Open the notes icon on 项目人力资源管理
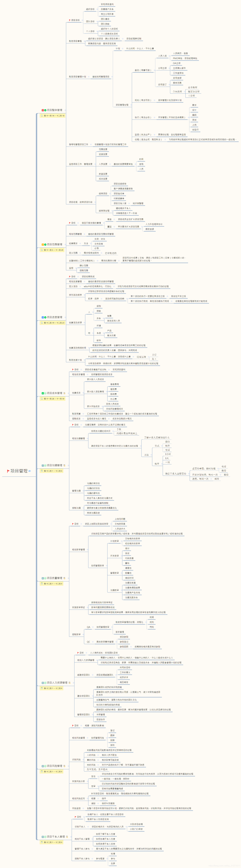This screenshot has height=868, width=241. [70, 683]
